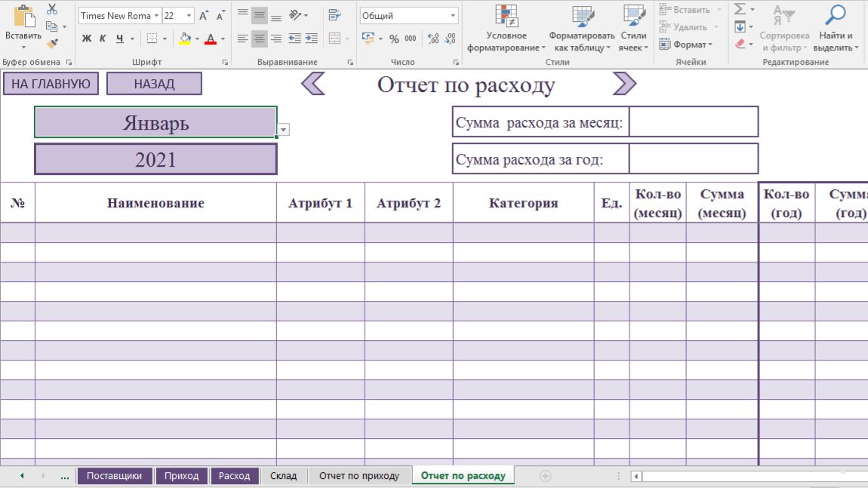This screenshot has height=488, width=868.
Task: Click the Отчет по расходу tab
Action: tap(463, 476)
